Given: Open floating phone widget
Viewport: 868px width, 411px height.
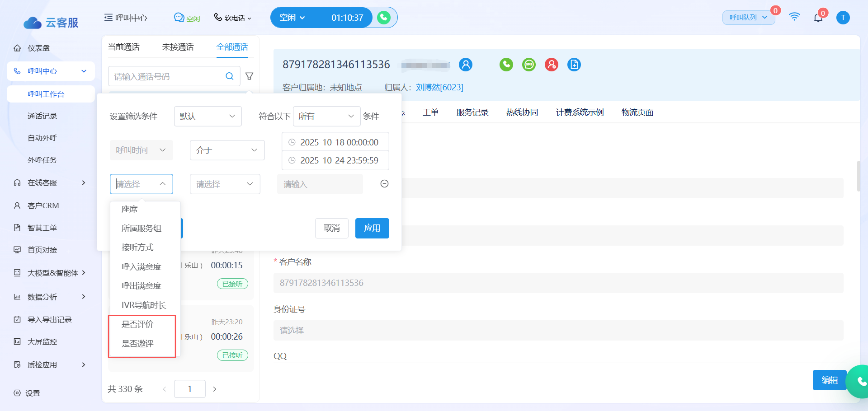Looking at the screenshot, I should tap(859, 382).
